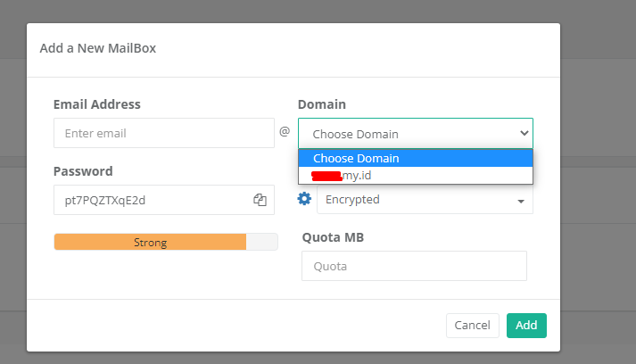Click the unfilled end of the strength meter
This screenshot has height=364, width=636.
pos(261,242)
